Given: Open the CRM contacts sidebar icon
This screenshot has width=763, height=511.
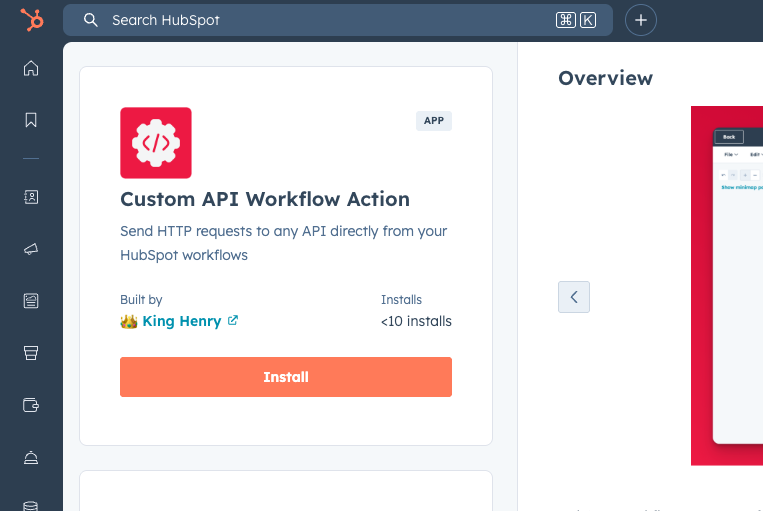Looking at the screenshot, I should (31, 197).
